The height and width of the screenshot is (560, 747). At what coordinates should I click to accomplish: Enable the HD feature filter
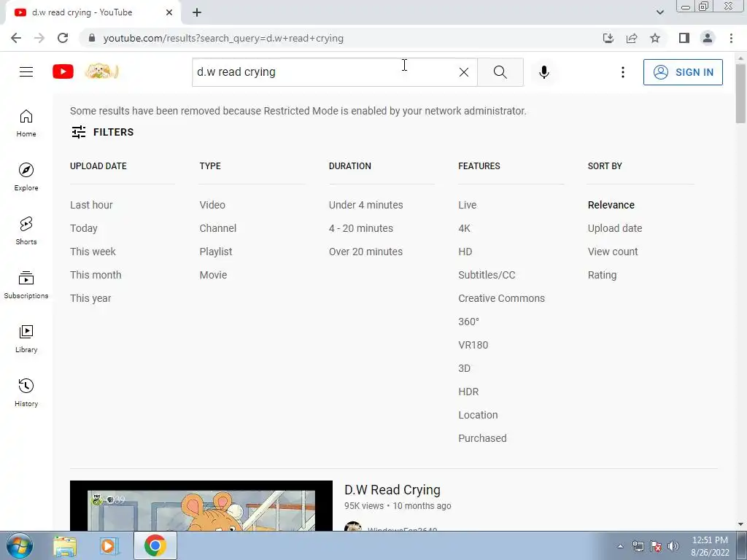(x=465, y=252)
